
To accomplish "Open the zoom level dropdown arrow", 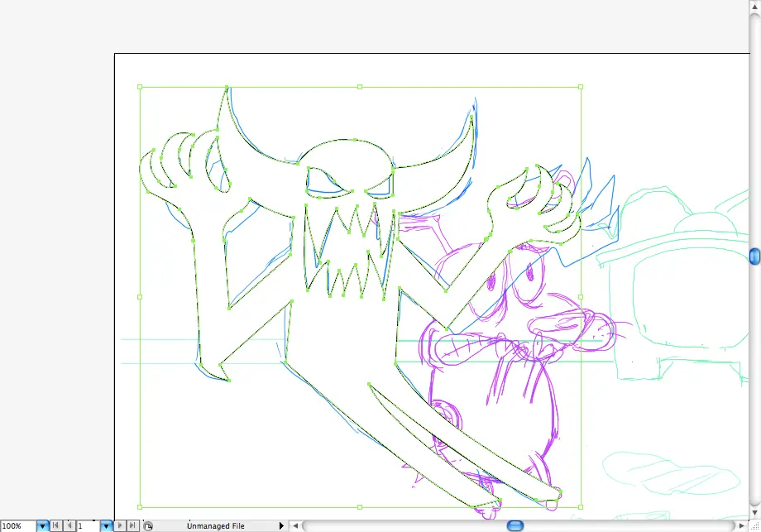I will coord(42,525).
